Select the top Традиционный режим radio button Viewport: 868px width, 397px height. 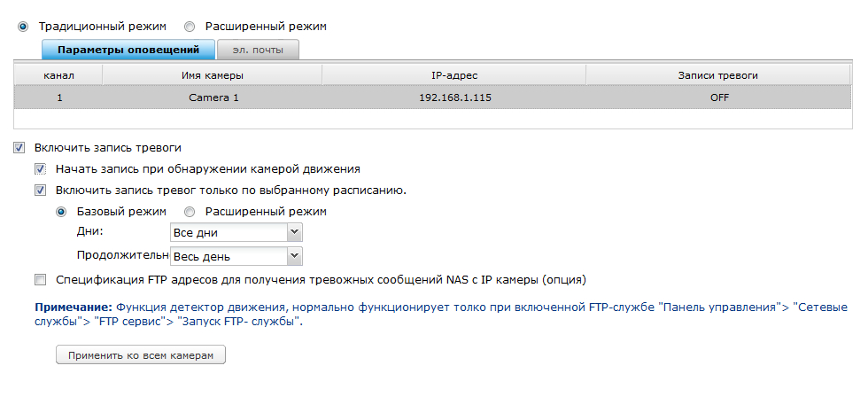point(23,27)
